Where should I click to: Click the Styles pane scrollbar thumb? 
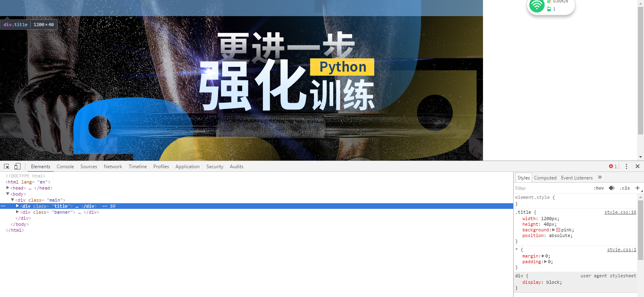(x=640, y=229)
